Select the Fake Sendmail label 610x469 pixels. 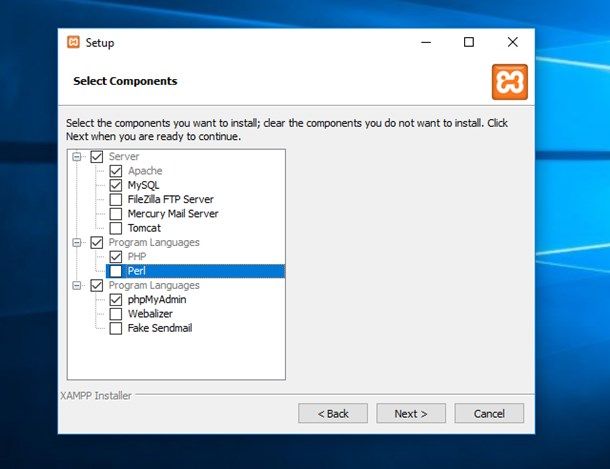click(x=160, y=328)
